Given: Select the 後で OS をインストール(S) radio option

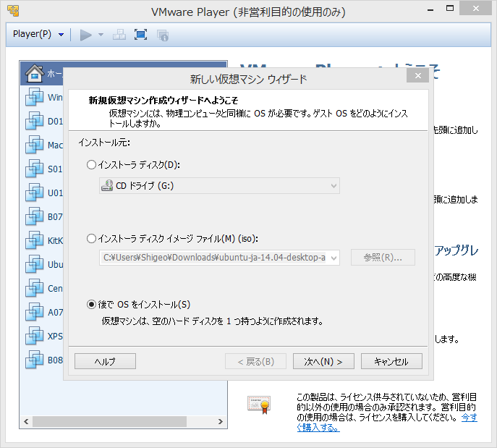Looking at the screenshot, I should point(91,305).
